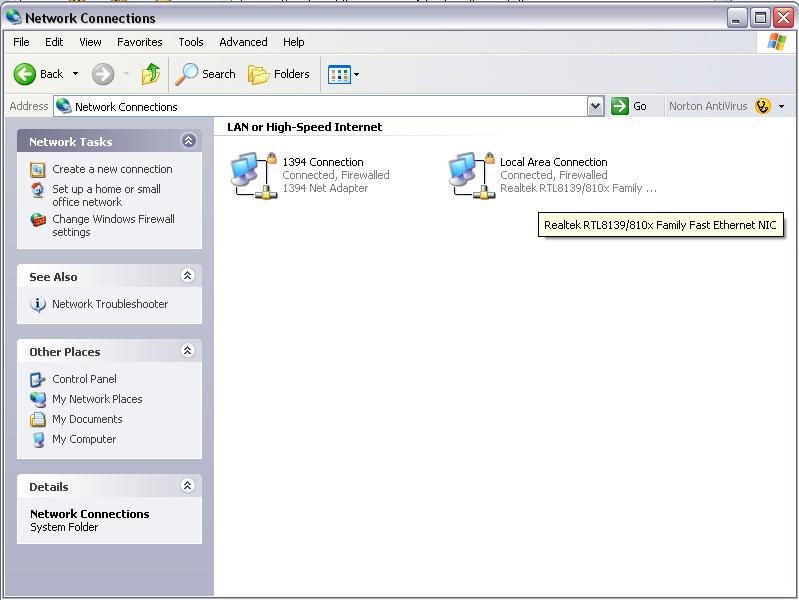
Task: Click the Create a new connection icon
Action: pyautogui.click(x=38, y=169)
